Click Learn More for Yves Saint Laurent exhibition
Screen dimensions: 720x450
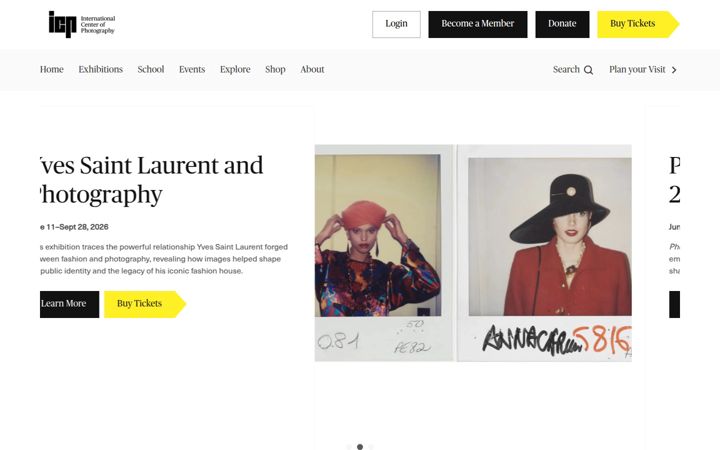point(69,304)
